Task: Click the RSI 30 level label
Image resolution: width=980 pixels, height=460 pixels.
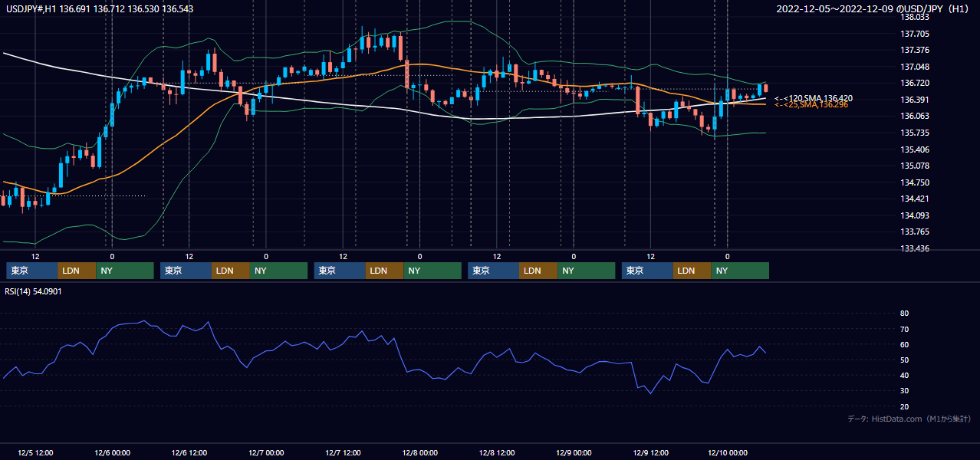Action: click(x=904, y=390)
